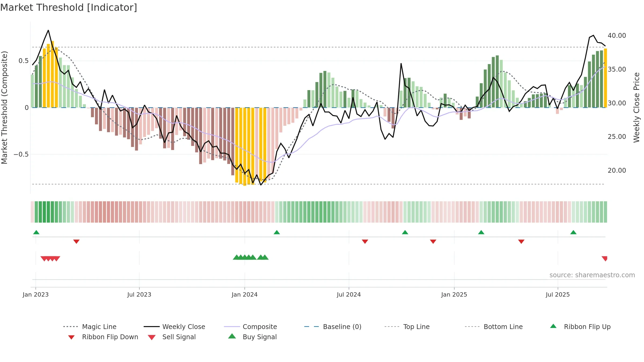Click the Weekly Close Price axis title
This screenshot has width=644, height=362.
pyautogui.click(x=636, y=108)
